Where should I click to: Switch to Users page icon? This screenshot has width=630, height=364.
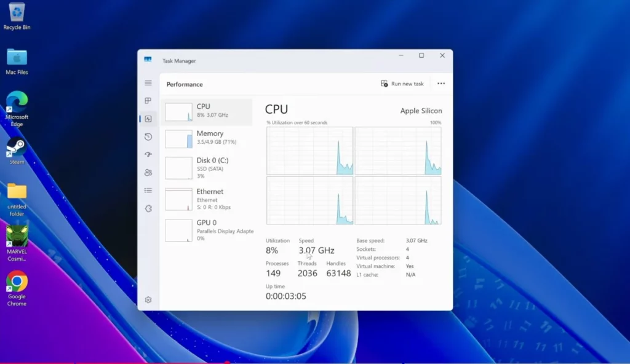coord(148,173)
